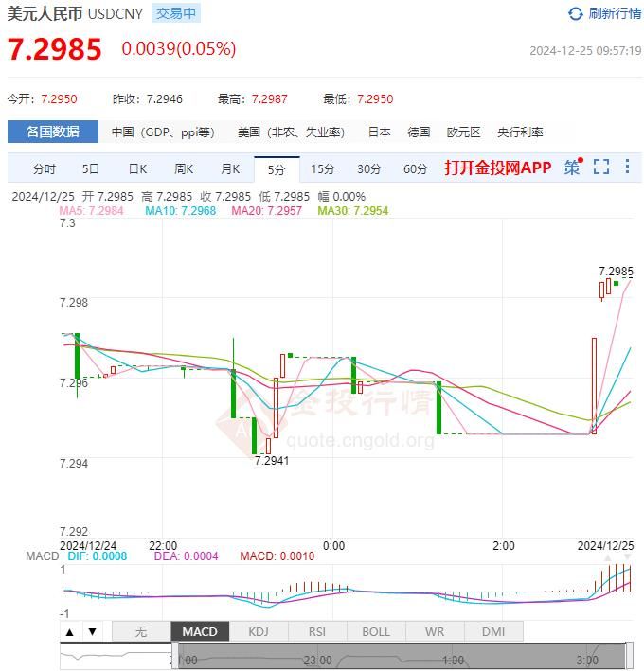Viewport: 644px width, 671px height.
Task: Select the 无 (none) indicator option
Action: (141, 632)
